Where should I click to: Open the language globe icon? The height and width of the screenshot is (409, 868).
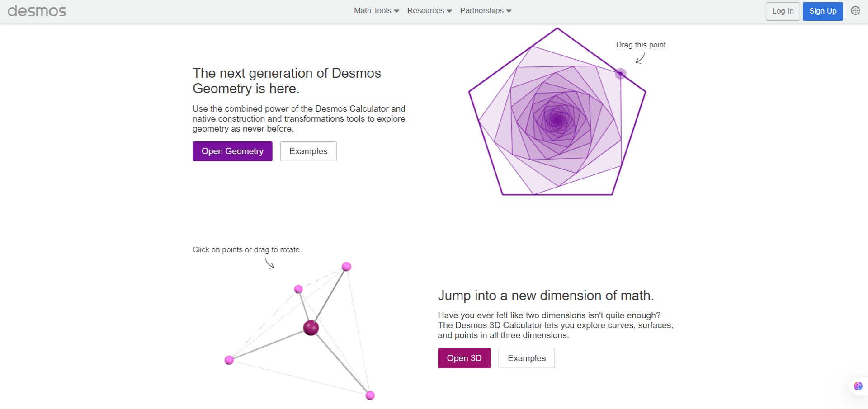[x=855, y=11]
